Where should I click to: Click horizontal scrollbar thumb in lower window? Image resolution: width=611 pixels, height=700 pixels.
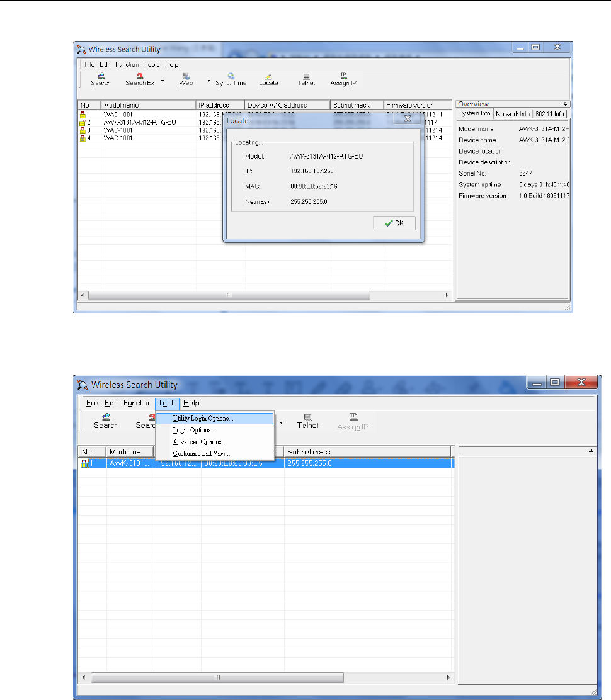[x=217, y=678]
